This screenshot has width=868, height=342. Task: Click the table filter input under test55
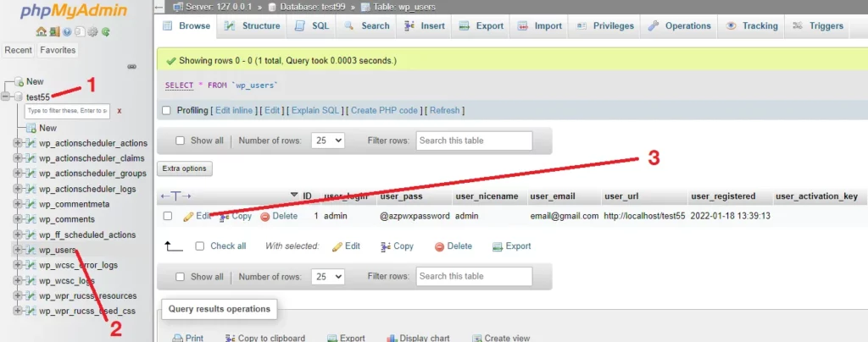click(x=68, y=111)
